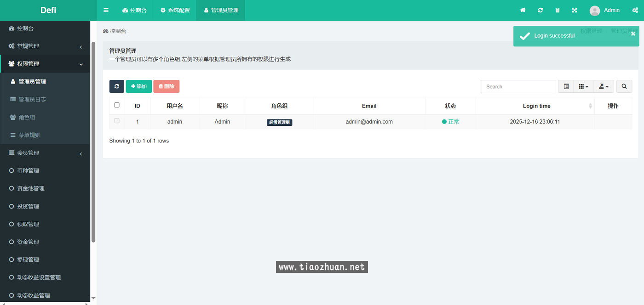Image resolution: width=644 pixels, height=305 pixels.
Task: Click the refresh icon in top header
Action: click(540, 10)
